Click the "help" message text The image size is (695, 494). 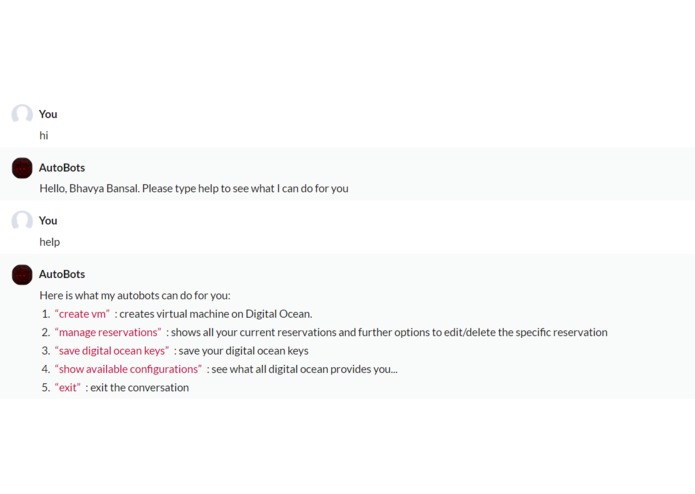pos(50,242)
